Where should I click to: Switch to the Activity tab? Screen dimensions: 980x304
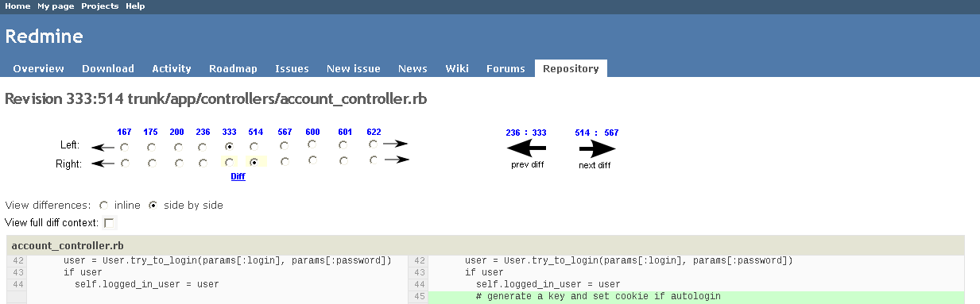(x=172, y=68)
